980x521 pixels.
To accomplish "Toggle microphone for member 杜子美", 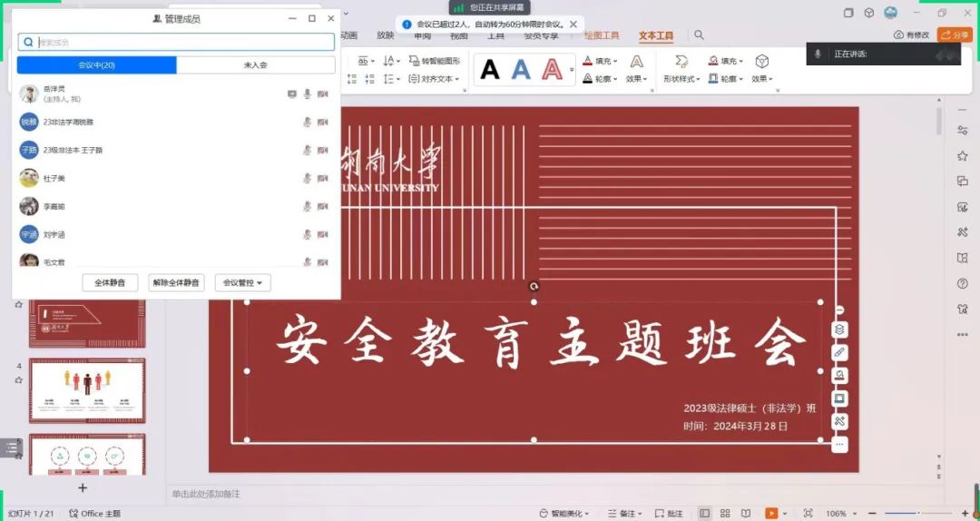I will click(x=308, y=178).
